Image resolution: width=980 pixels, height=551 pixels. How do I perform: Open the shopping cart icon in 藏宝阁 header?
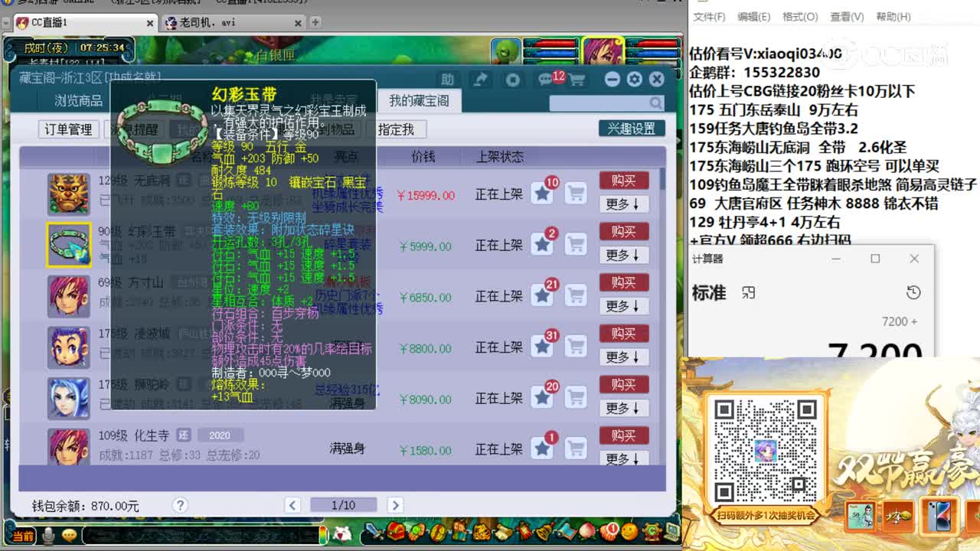[577, 80]
